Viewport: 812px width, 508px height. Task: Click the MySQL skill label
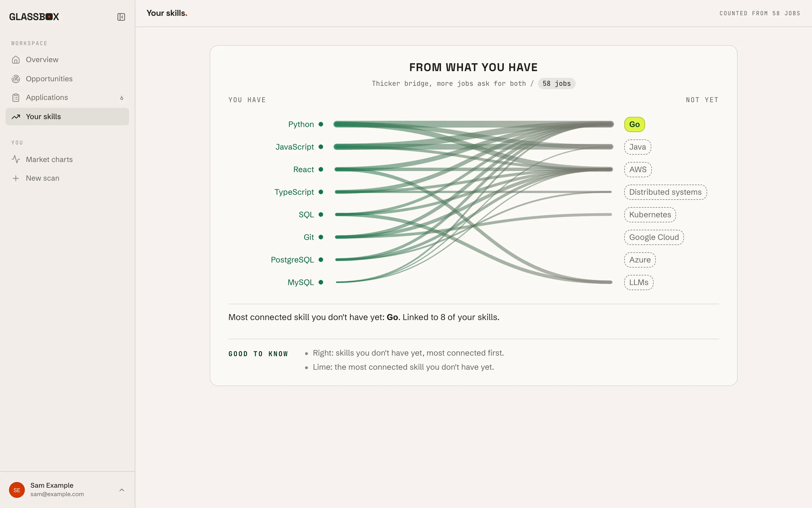[x=301, y=282]
